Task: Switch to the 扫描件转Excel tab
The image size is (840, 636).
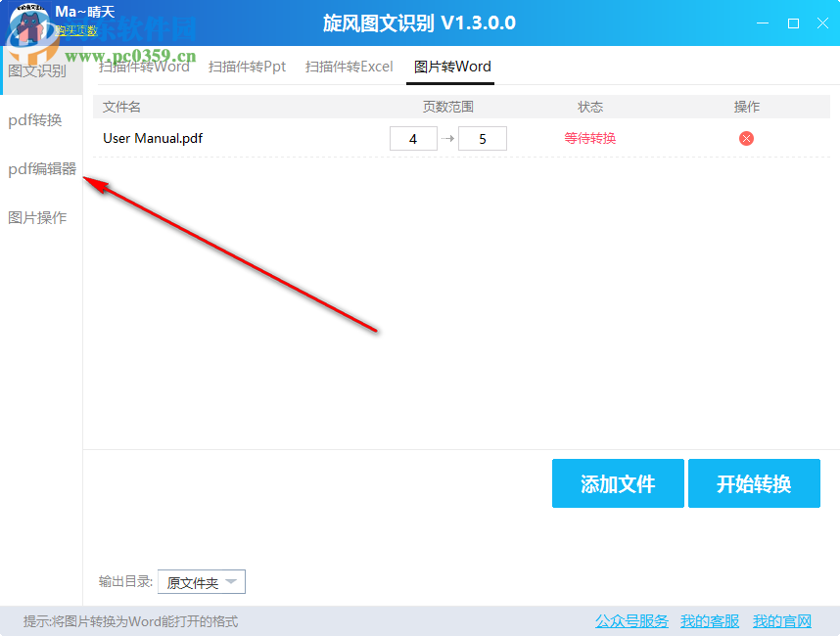Action: [349, 67]
